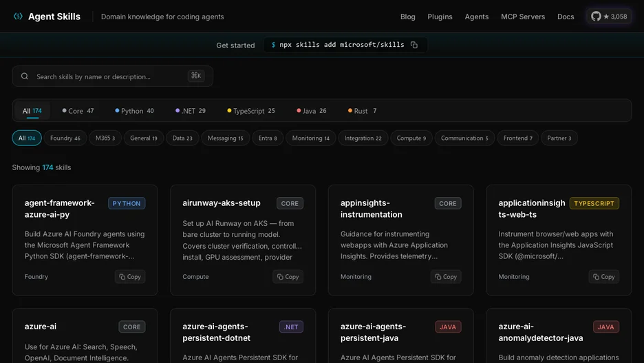Open the Plugins link
Image resolution: width=644 pixels, height=363 pixels.
(440, 17)
